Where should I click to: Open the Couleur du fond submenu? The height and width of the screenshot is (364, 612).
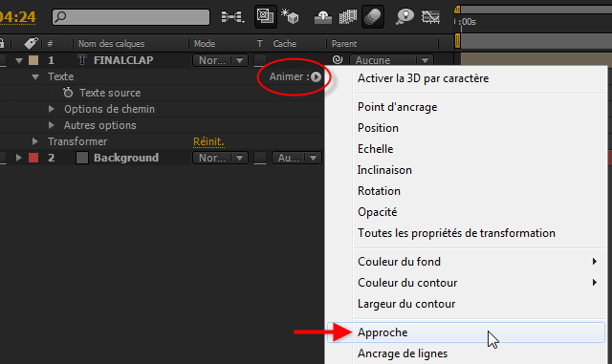tap(466, 262)
